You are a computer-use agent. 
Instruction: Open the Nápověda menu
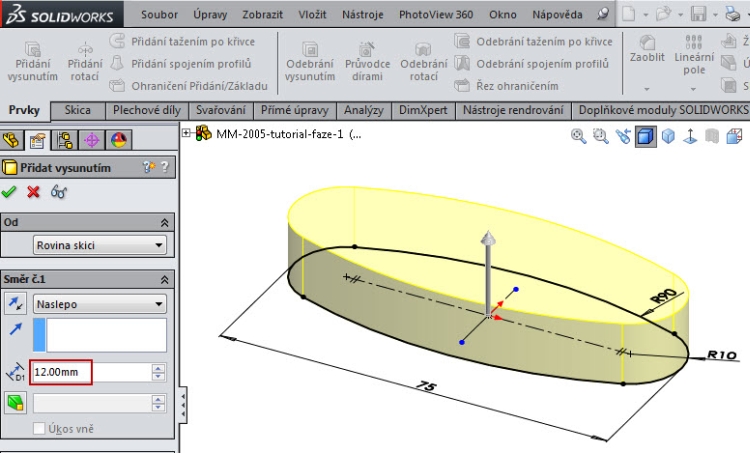(x=557, y=15)
